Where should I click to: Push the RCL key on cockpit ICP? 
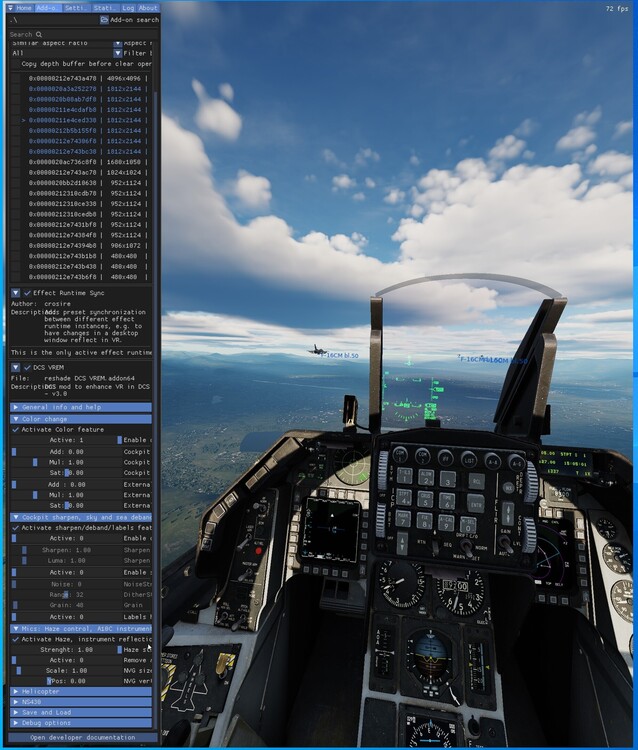pyautogui.click(x=476, y=481)
